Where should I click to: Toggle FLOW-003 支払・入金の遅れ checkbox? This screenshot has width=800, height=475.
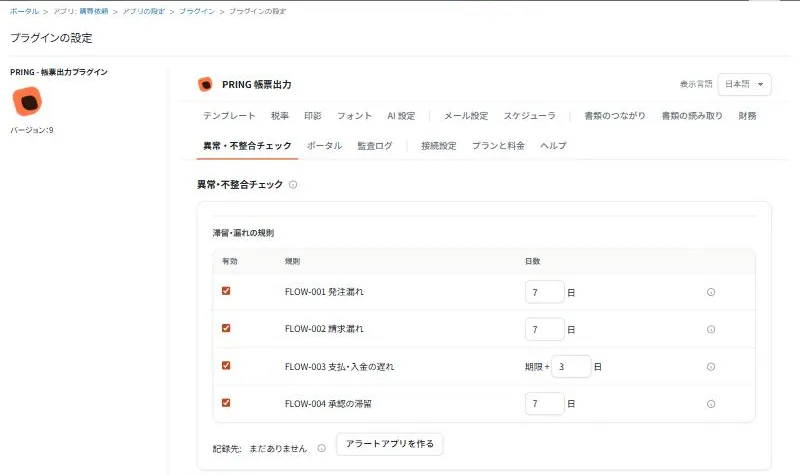pyautogui.click(x=226, y=365)
